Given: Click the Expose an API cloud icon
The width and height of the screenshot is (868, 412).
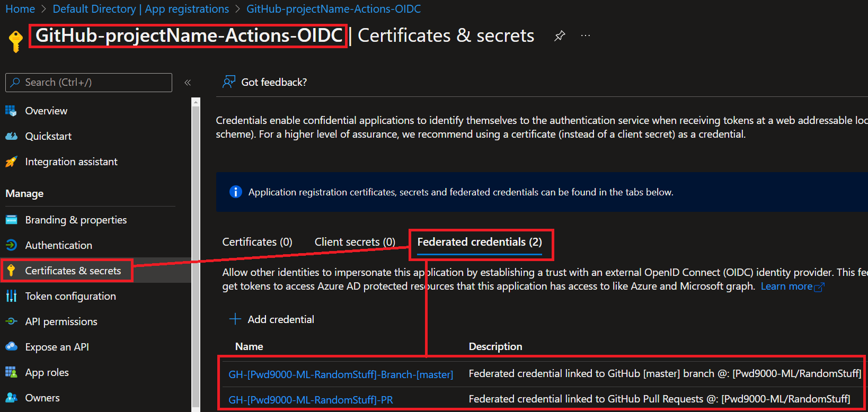Looking at the screenshot, I should point(11,347).
